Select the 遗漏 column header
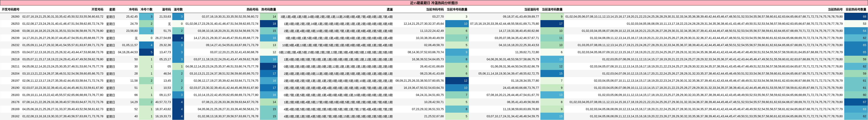Image resolution: width=868 pixels, height=120 pixels. (x=390, y=10)
